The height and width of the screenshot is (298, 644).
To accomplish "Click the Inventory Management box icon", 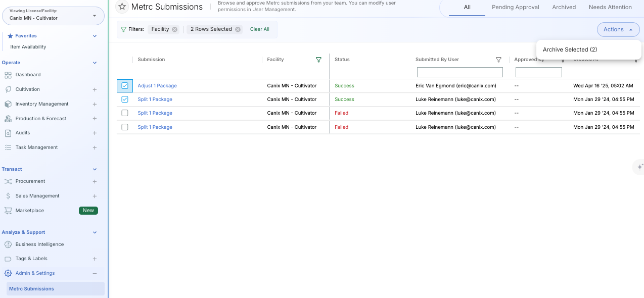I will click(8, 104).
